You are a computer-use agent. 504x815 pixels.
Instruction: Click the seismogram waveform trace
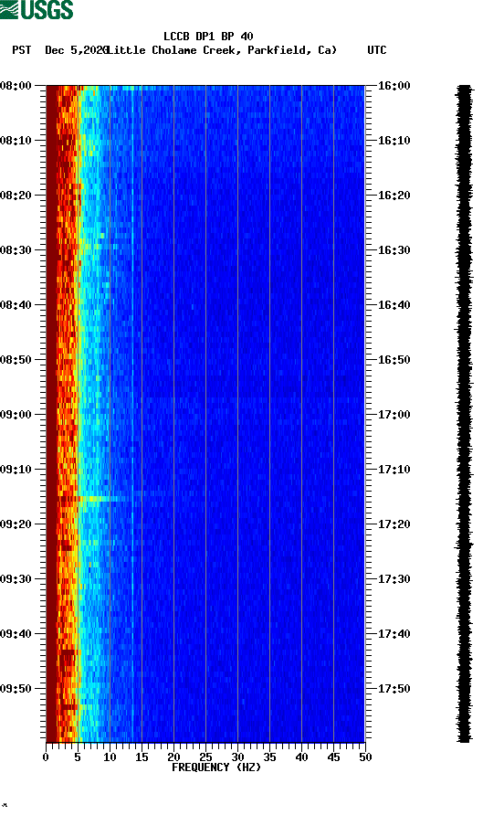click(x=465, y=413)
